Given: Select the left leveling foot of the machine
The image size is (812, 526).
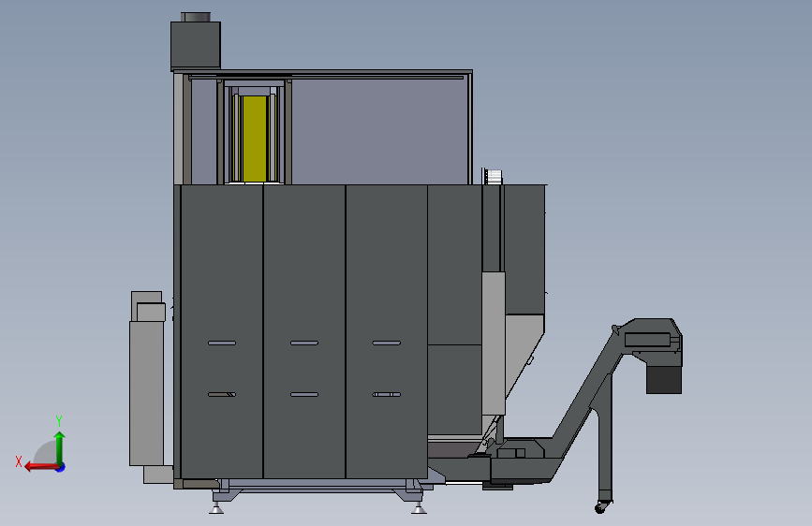Looking at the screenshot, I should (216, 508).
